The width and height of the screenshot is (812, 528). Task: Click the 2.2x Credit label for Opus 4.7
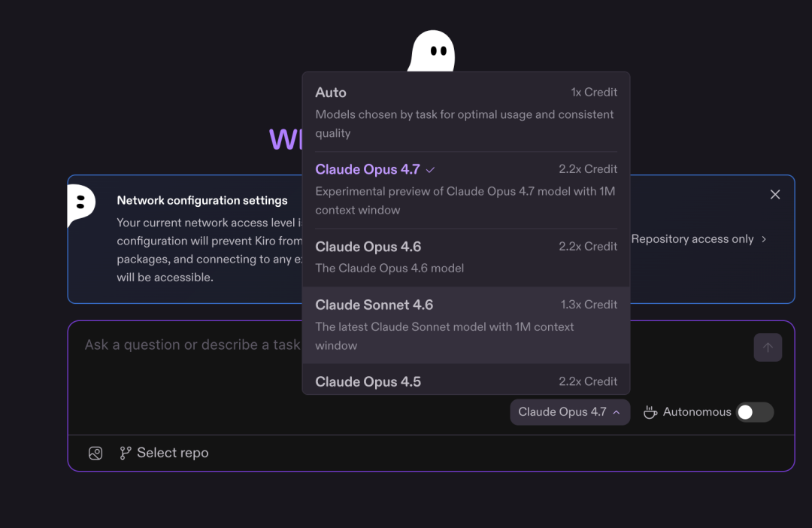(x=588, y=169)
